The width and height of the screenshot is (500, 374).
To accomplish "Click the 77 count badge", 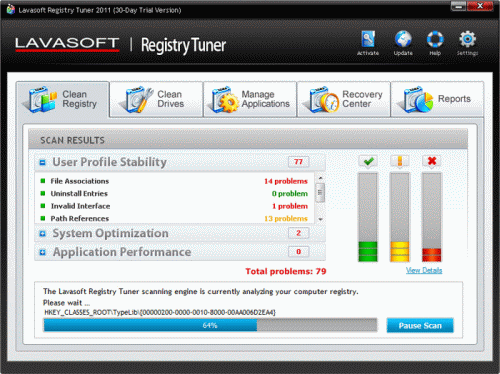I will click(x=298, y=162).
